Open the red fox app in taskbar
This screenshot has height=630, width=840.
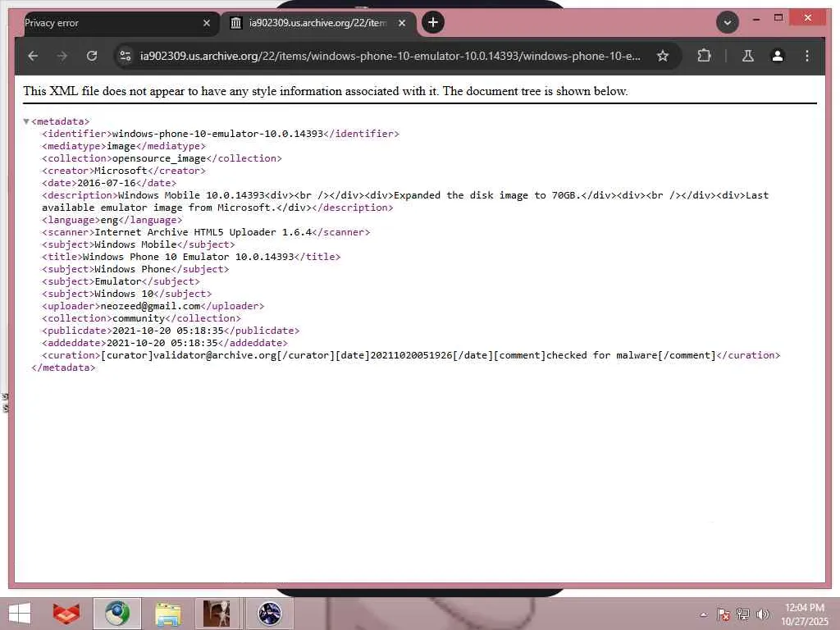(66, 614)
